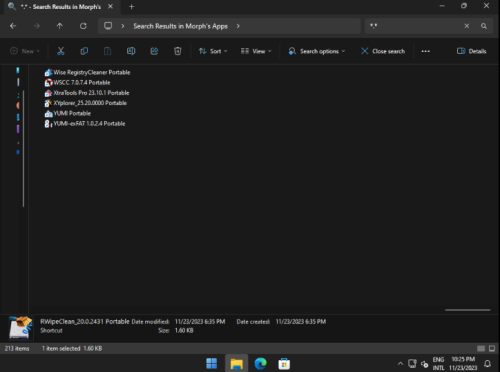Open Microsoft Edge from taskbar
The height and width of the screenshot is (372, 500).
(x=260, y=363)
